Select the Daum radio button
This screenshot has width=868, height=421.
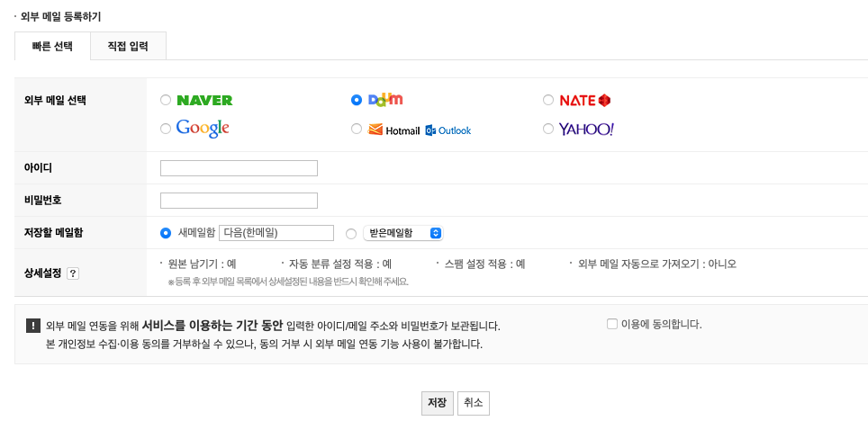click(x=357, y=100)
